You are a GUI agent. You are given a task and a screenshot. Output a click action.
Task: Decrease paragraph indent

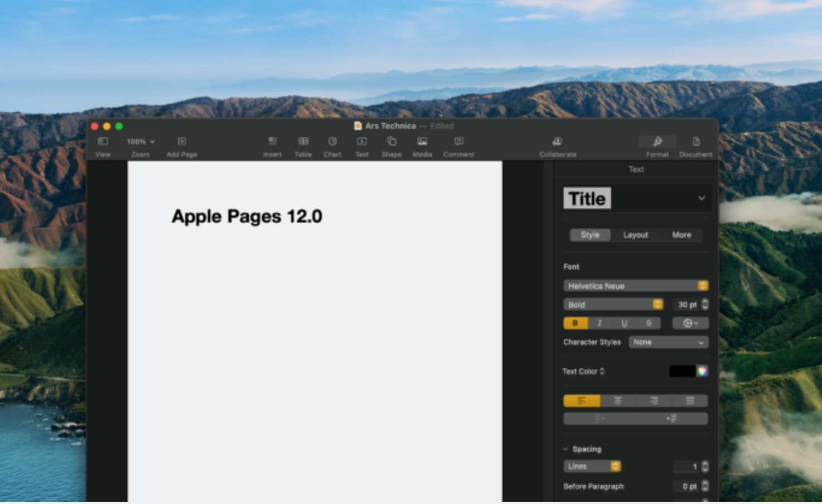pos(599,419)
